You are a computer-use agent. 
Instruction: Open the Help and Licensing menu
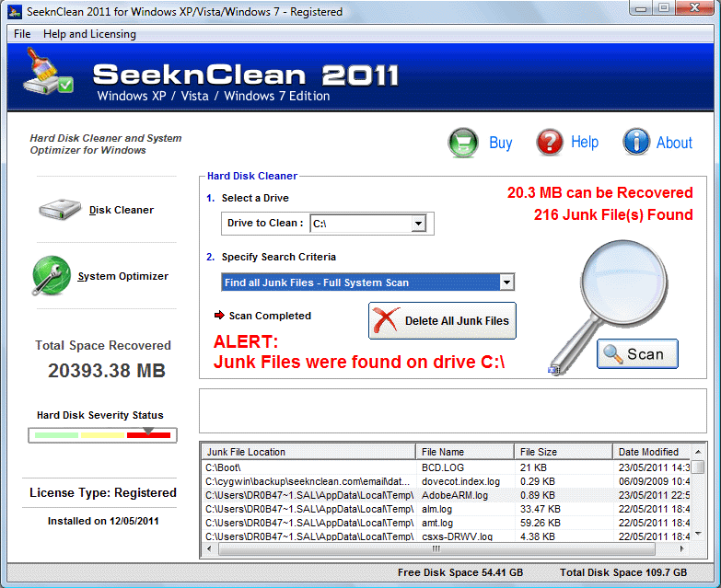coord(89,34)
